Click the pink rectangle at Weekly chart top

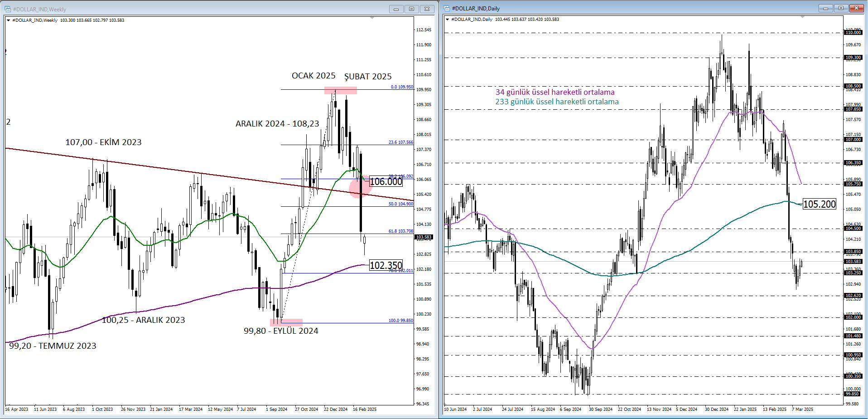click(x=340, y=90)
